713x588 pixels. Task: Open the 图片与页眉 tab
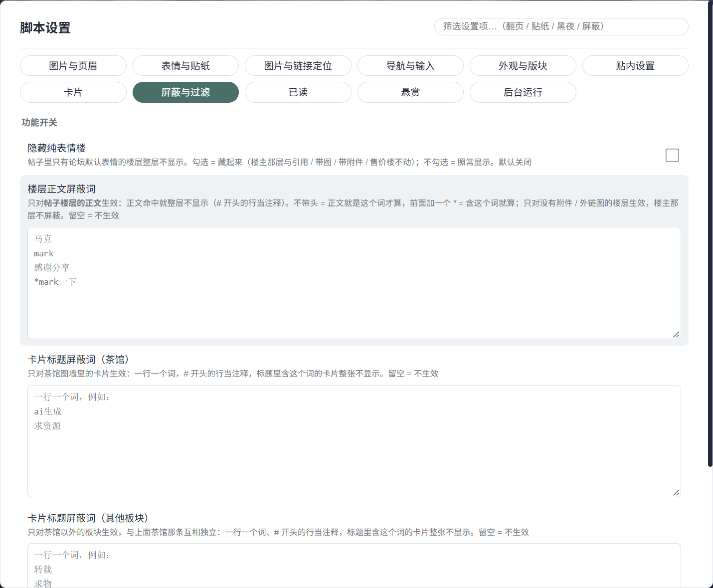[x=73, y=66]
